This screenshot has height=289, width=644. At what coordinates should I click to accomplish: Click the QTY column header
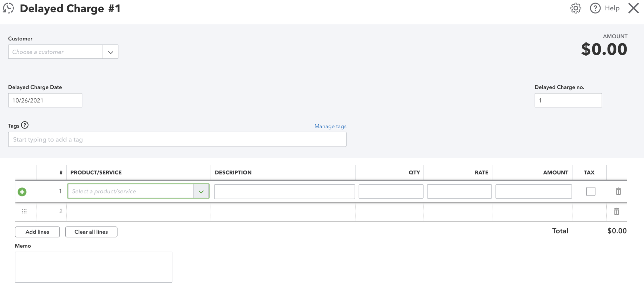[x=414, y=172]
